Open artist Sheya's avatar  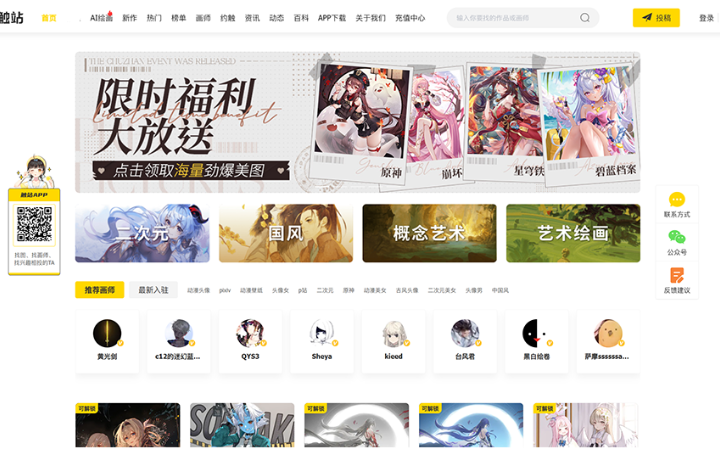[321, 333]
